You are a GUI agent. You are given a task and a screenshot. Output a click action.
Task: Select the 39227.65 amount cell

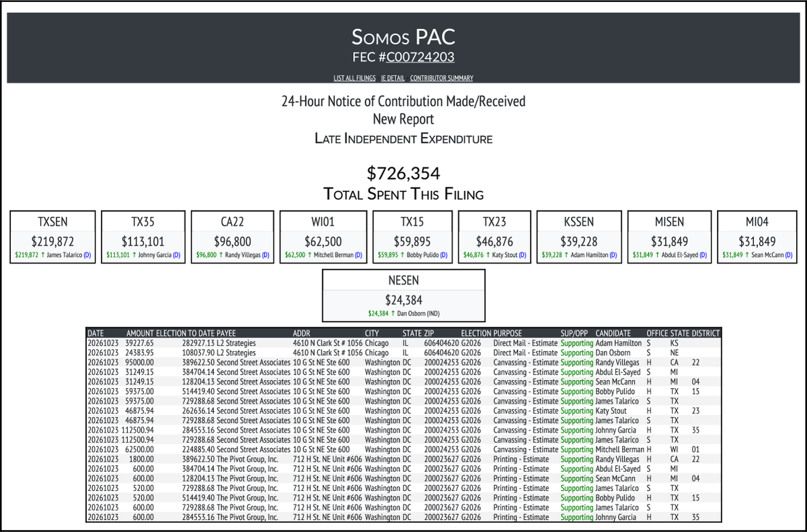(x=141, y=343)
